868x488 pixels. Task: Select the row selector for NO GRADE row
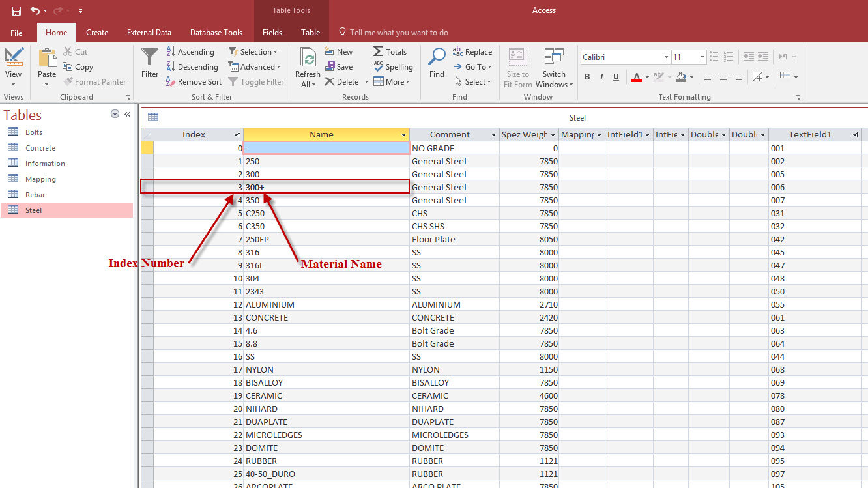147,148
